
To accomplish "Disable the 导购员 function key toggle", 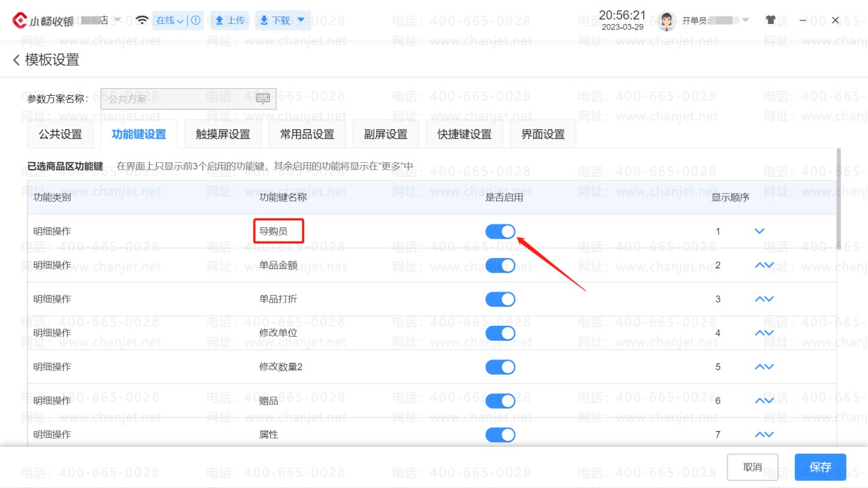I will point(500,231).
